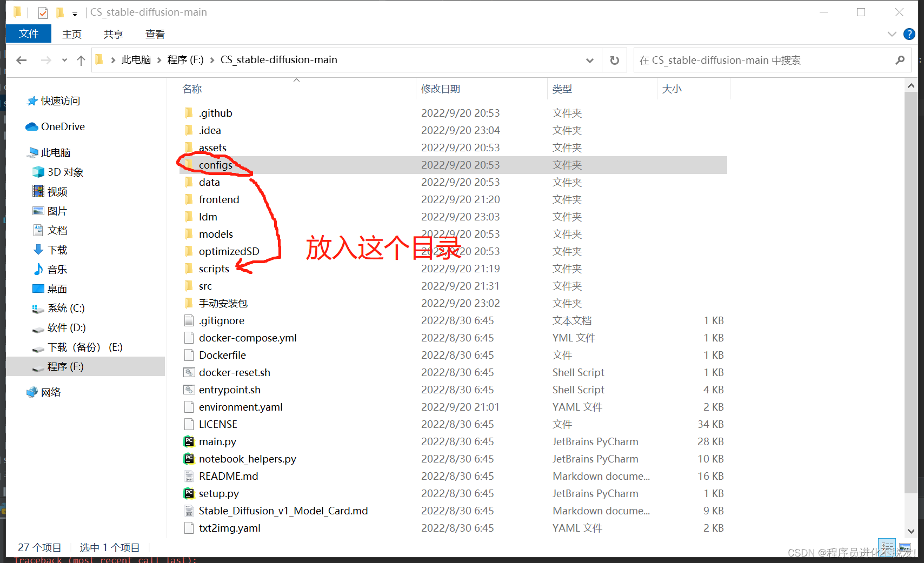Expand the chevron after 此电脑 breadcrumb
This screenshot has width=924, height=563.
(159, 60)
